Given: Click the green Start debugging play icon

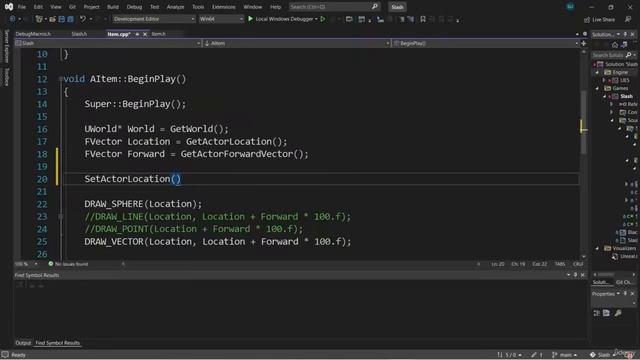Looking at the screenshot, I should [250, 19].
